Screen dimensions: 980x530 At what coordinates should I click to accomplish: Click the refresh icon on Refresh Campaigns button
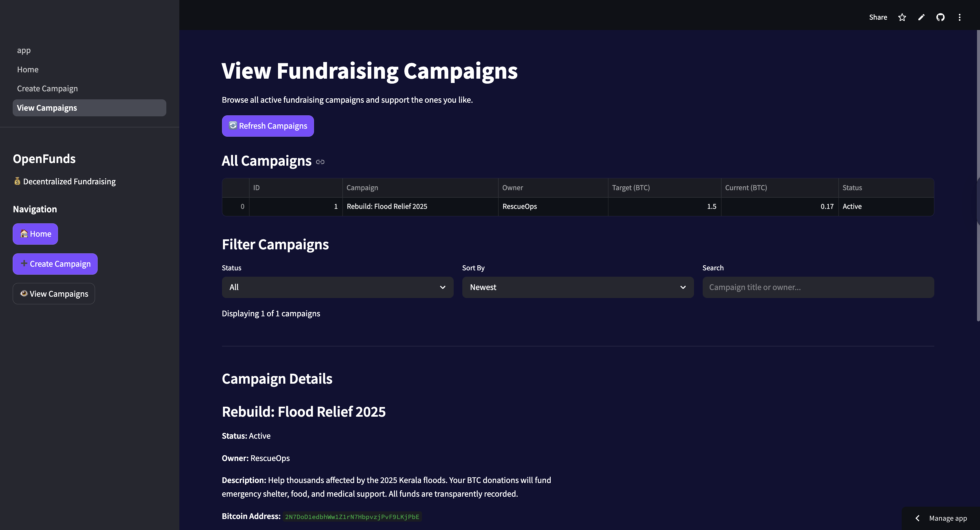[x=233, y=126]
